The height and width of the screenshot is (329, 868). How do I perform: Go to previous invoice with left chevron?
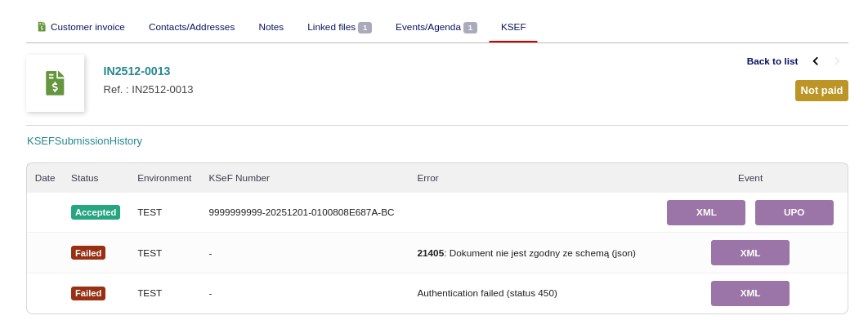[815, 61]
